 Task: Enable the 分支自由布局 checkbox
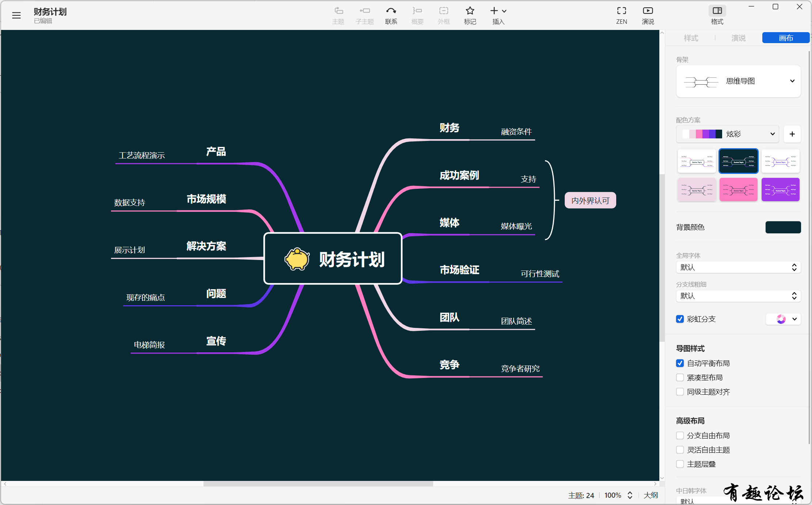pos(680,436)
